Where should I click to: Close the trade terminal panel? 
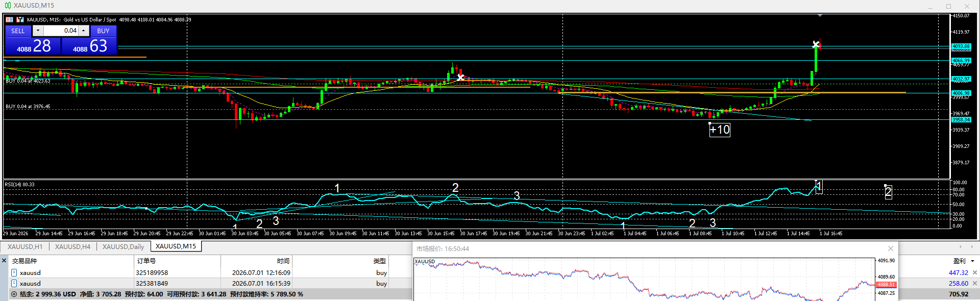click(x=4, y=261)
